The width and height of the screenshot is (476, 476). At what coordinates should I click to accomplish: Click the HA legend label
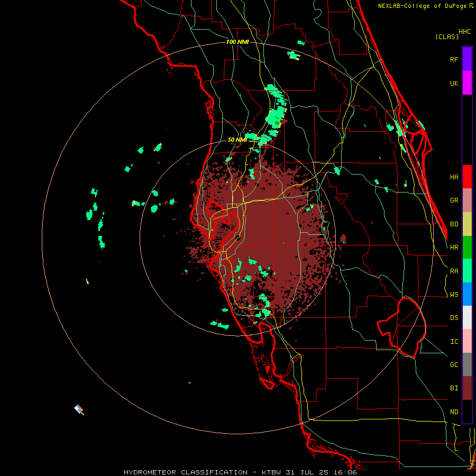click(x=454, y=177)
